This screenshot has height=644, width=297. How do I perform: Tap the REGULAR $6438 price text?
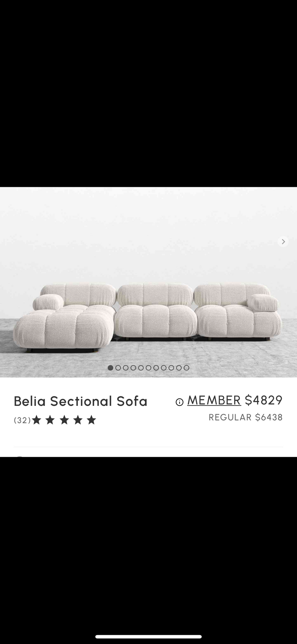coord(245,417)
